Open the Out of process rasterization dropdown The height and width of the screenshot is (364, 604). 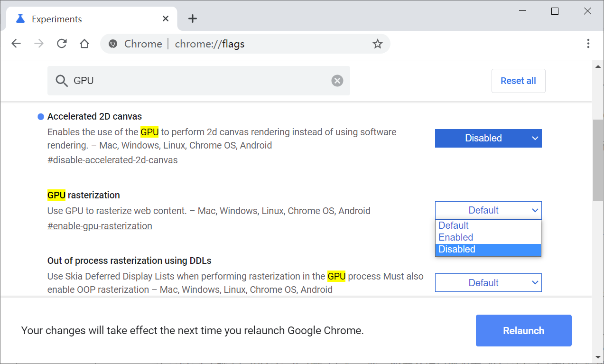pyautogui.click(x=488, y=282)
